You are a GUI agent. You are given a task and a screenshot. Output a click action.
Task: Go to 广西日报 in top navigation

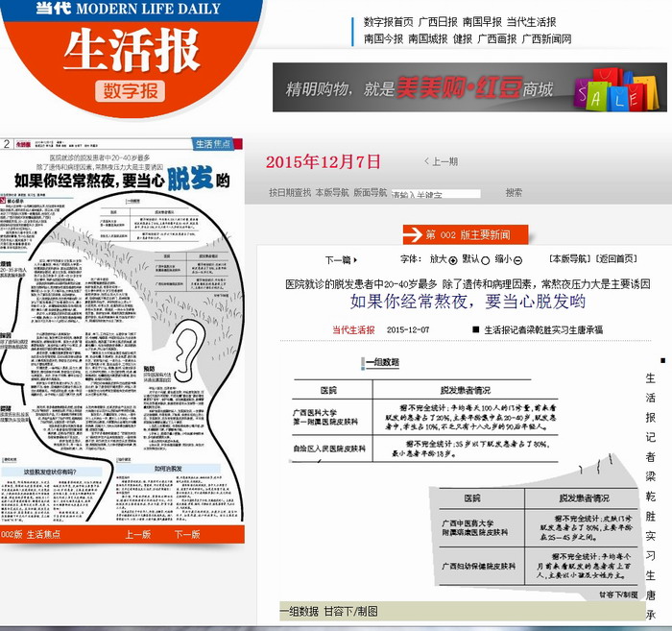[438, 22]
